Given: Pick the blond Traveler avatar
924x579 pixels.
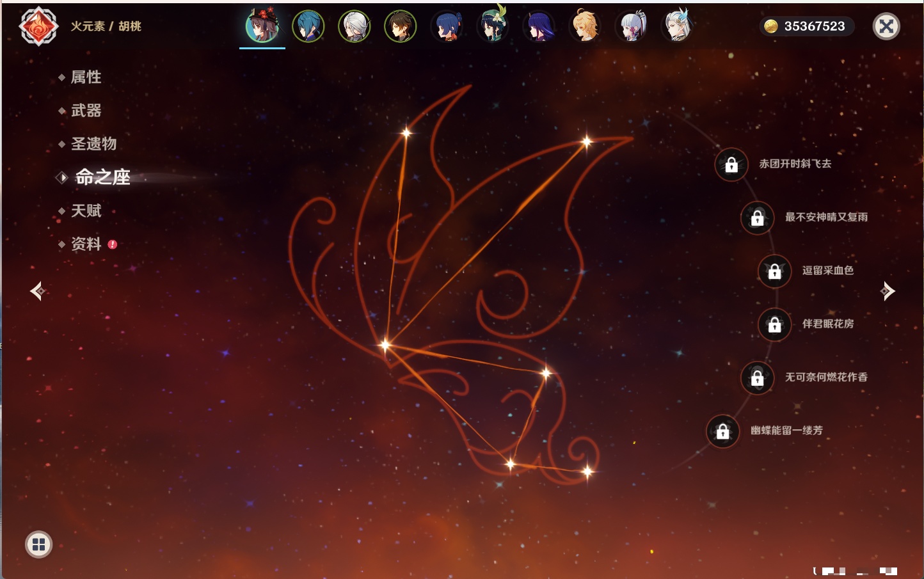Looking at the screenshot, I should point(585,26).
